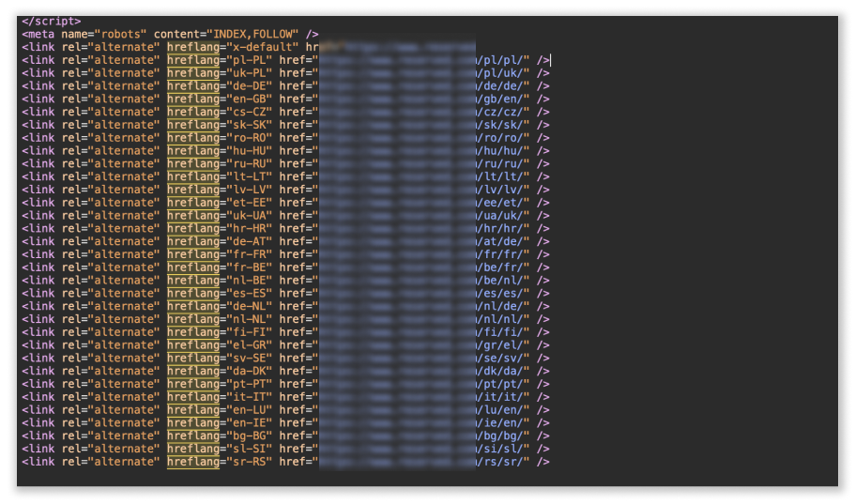Click the hreflang "uk-UA" value
This screenshot has width=855, height=504.
(250, 216)
